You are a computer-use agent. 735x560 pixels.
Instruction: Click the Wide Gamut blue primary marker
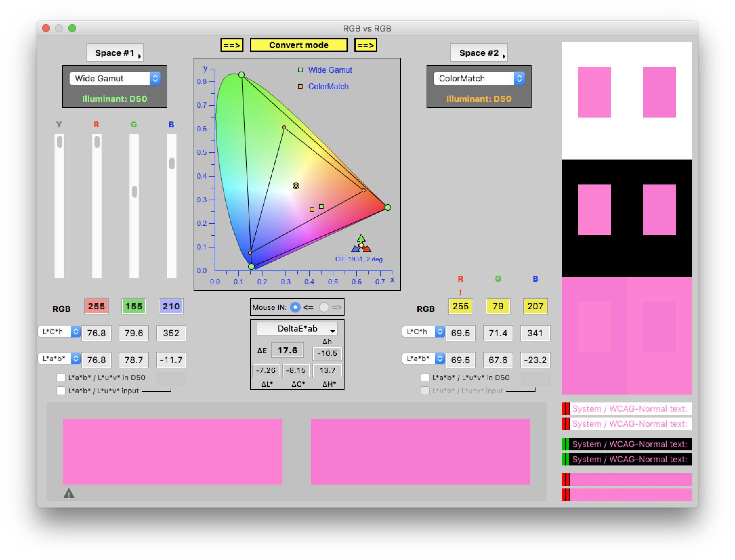tap(252, 266)
